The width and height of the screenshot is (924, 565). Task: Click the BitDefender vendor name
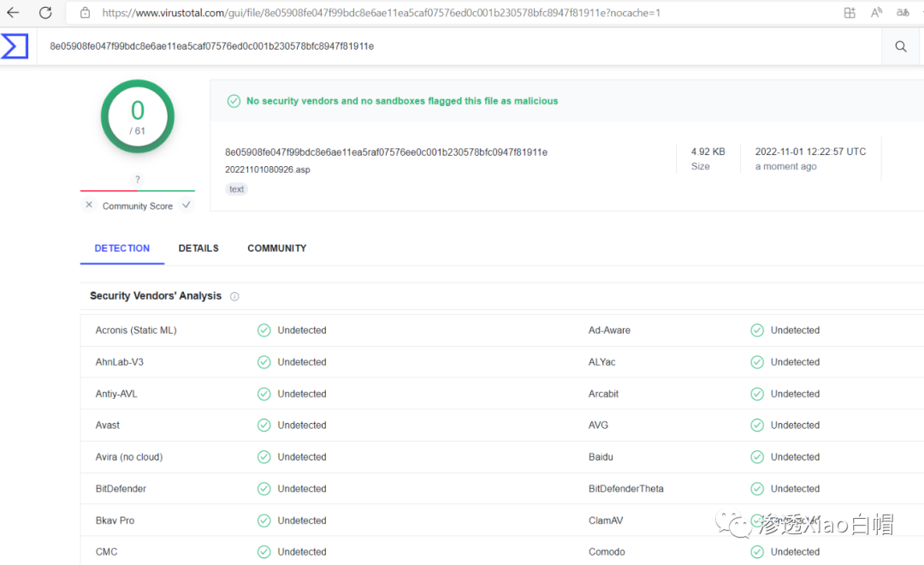[x=121, y=489]
